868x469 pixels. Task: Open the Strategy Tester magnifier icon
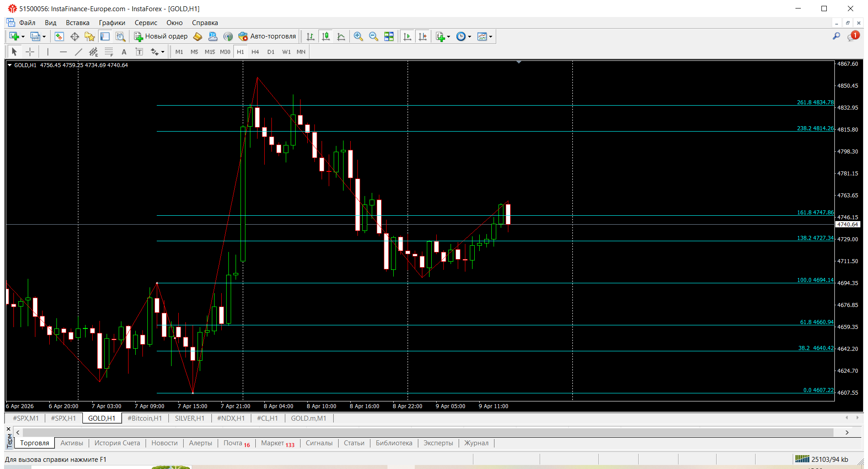120,37
